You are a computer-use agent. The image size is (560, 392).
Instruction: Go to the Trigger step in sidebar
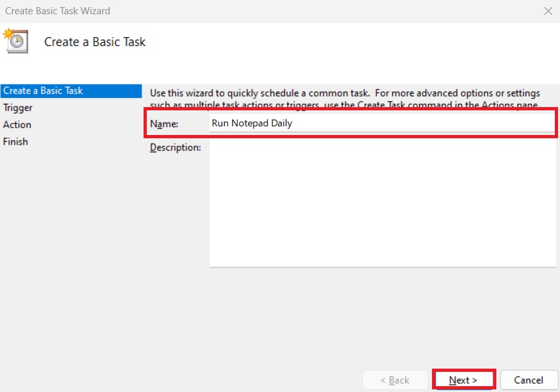point(18,108)
